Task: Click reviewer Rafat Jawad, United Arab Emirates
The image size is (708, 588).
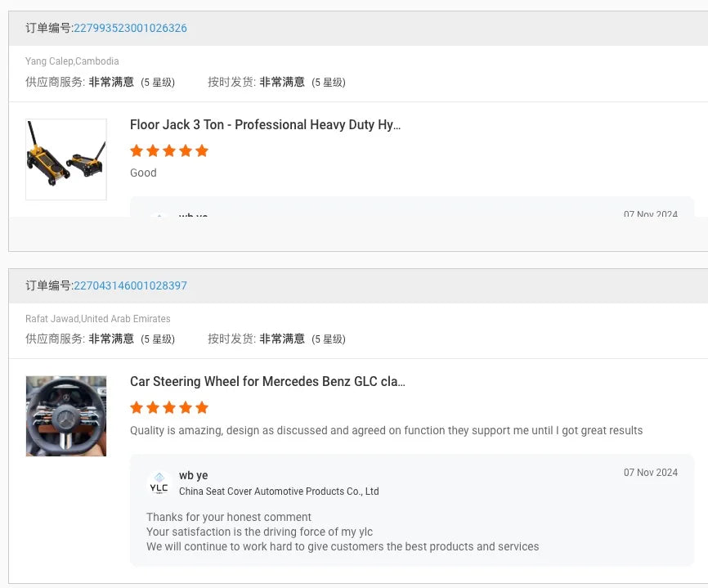Action: (98, 319)
